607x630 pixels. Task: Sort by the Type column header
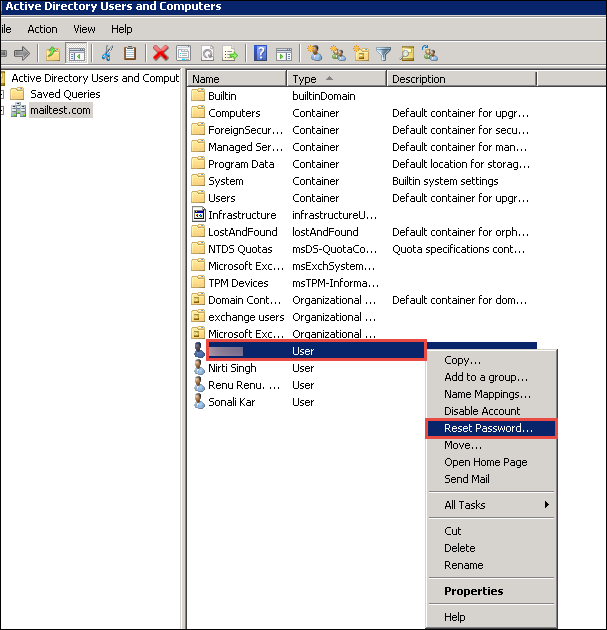[x=337, y=79]
